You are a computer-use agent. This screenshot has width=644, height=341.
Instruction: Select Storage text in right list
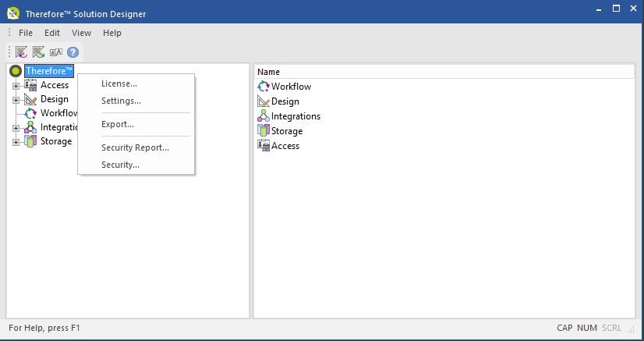tap(287, 130)
